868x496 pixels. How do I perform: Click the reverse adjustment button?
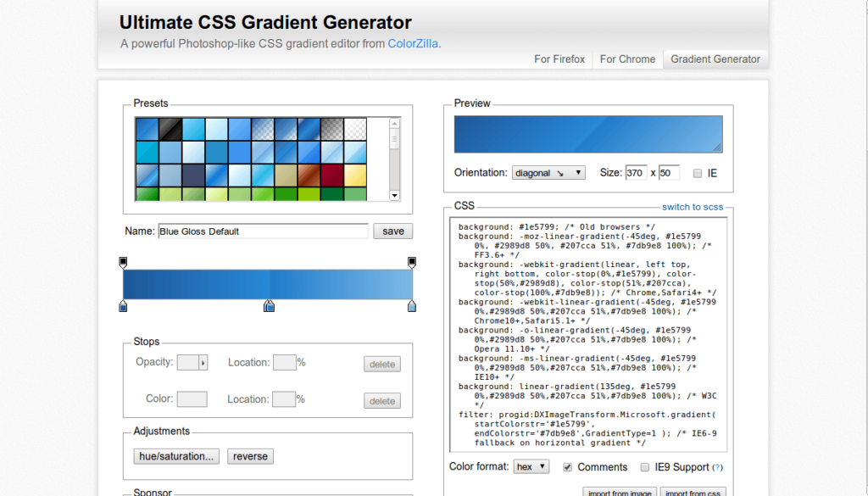click(250, 457)
